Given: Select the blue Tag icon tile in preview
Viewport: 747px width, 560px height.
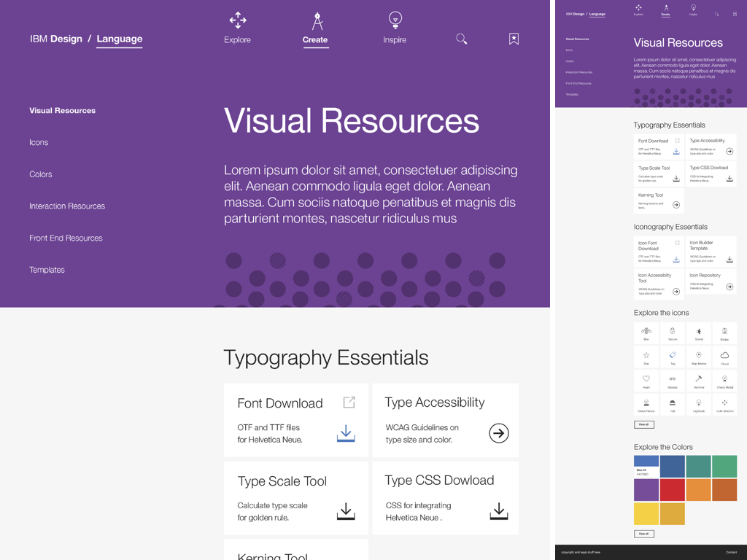Looking at the screenshot, I should (x=672, y=357).
